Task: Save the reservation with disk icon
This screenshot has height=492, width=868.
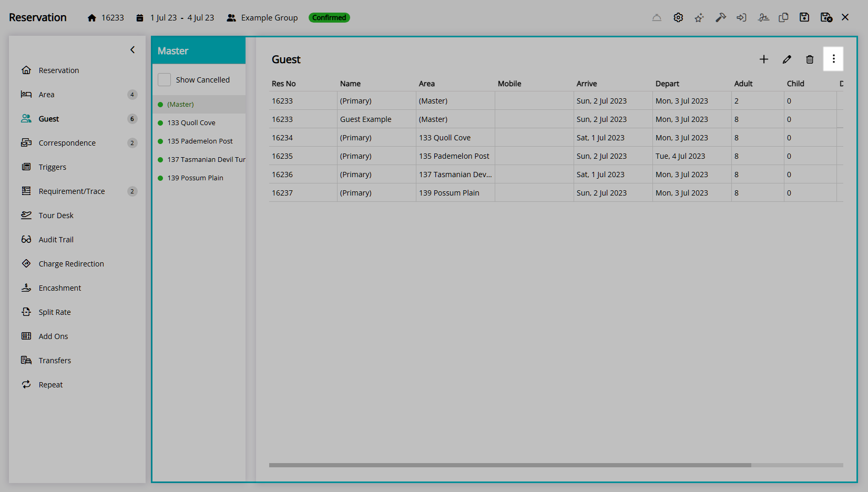Action: click(x=804, y=18)
